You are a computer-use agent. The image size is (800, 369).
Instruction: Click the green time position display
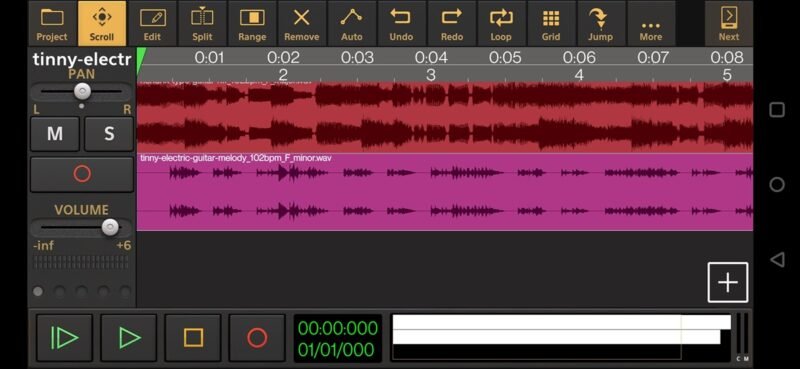pyautogui.click(x=338, y=338)
